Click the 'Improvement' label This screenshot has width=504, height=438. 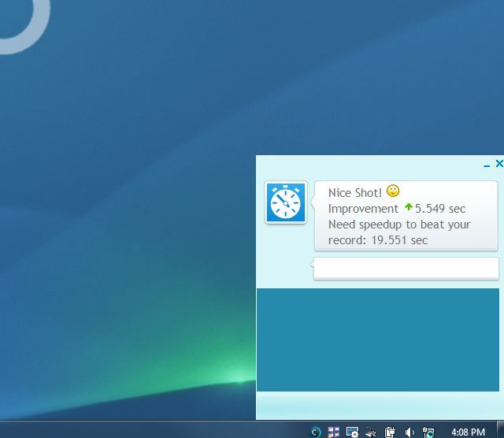click(363, 209)
